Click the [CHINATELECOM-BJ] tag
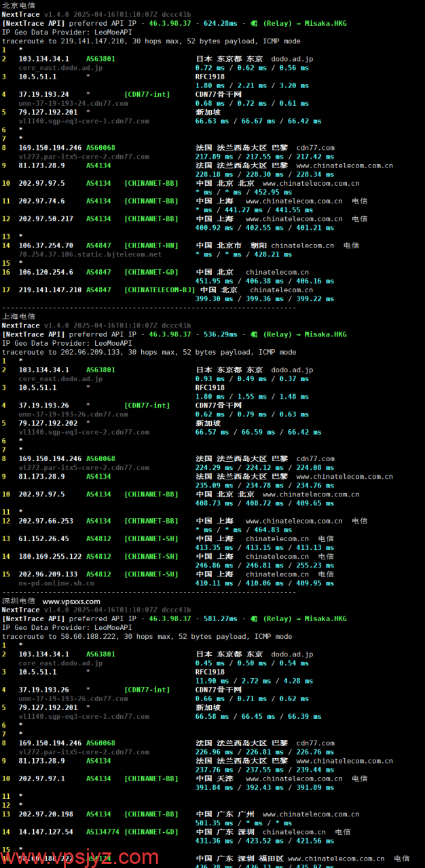Viewport: 425px width, 868px height. point(160,290)
